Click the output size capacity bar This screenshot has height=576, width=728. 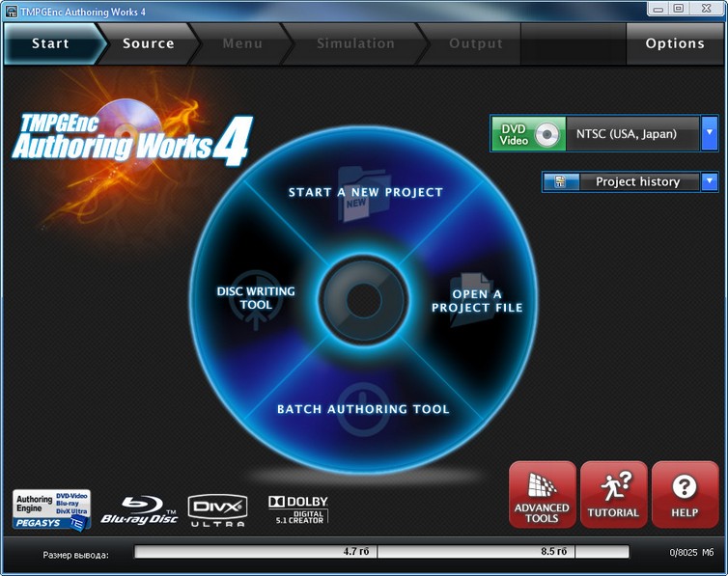click(x=380, y=553)
